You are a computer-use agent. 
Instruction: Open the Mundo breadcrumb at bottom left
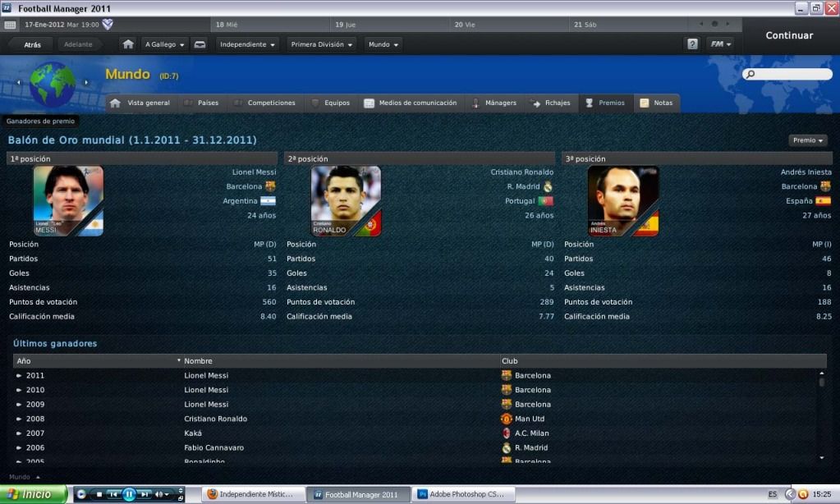[24, 477]
